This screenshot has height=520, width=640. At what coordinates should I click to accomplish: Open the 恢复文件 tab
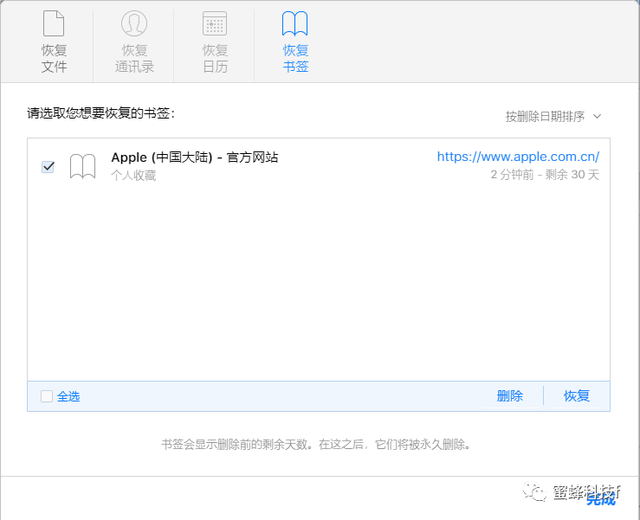pyautogui.click(x=53, y=42)
